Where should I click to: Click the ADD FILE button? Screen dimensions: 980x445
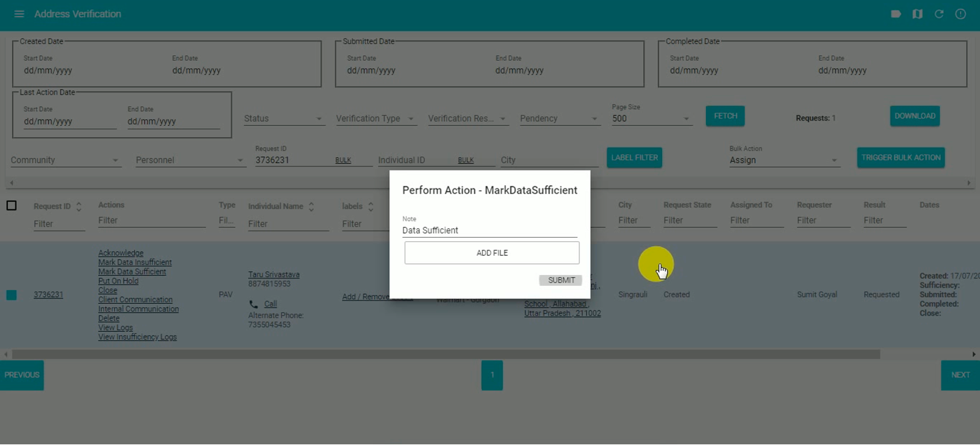coord(492,253)
